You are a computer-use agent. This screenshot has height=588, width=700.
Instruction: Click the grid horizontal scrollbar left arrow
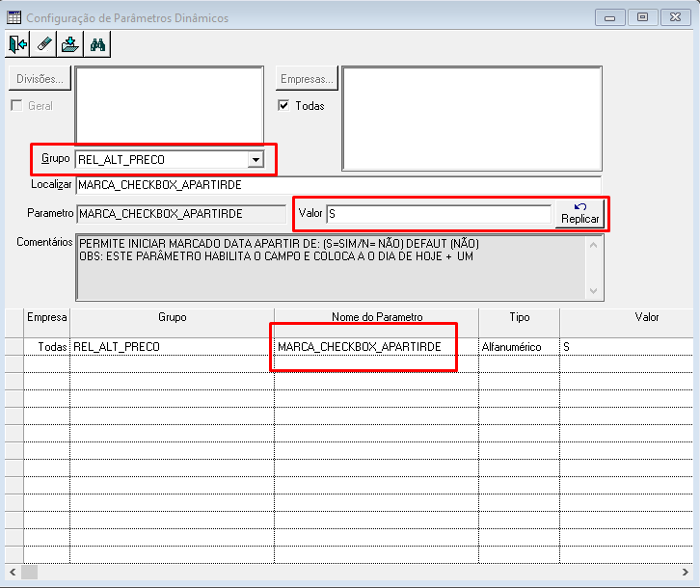coord(13,572)
